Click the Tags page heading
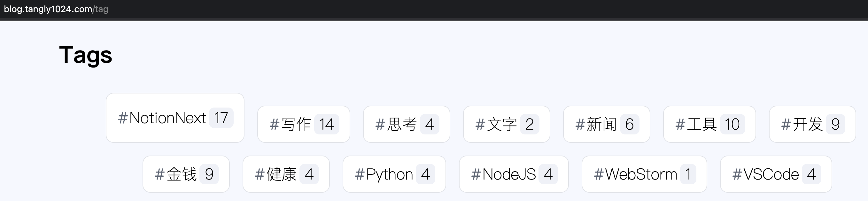Viewport: 868px width, 201px height. tap(85, 55)
